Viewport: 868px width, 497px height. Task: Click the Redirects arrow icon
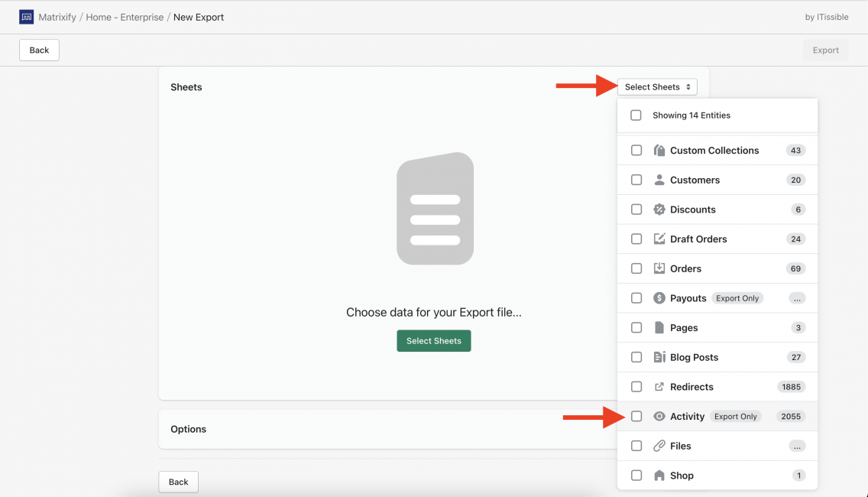click(x=659, y=386)
